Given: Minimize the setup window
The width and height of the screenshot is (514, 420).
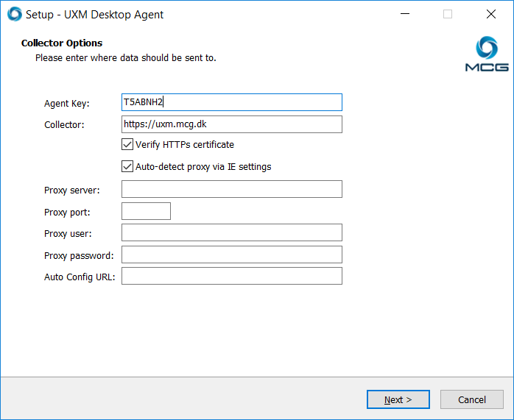Looking at the screenshot, I should pos(404,14).
